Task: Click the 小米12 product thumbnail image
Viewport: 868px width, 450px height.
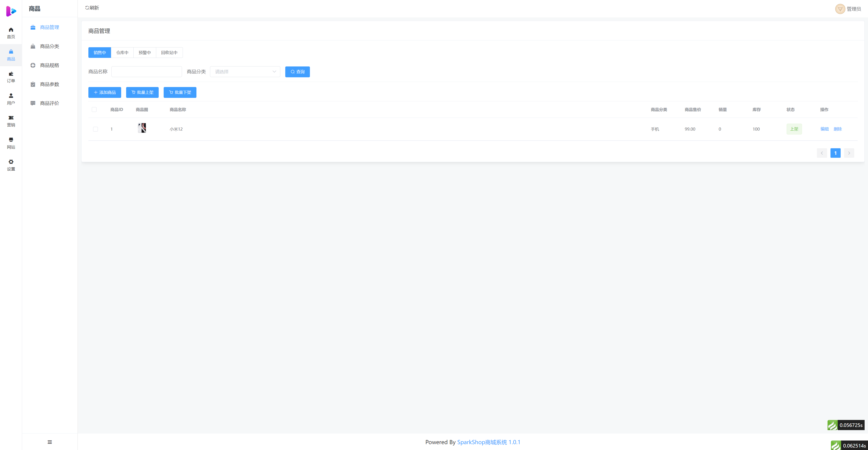Action: pos(142,128)
